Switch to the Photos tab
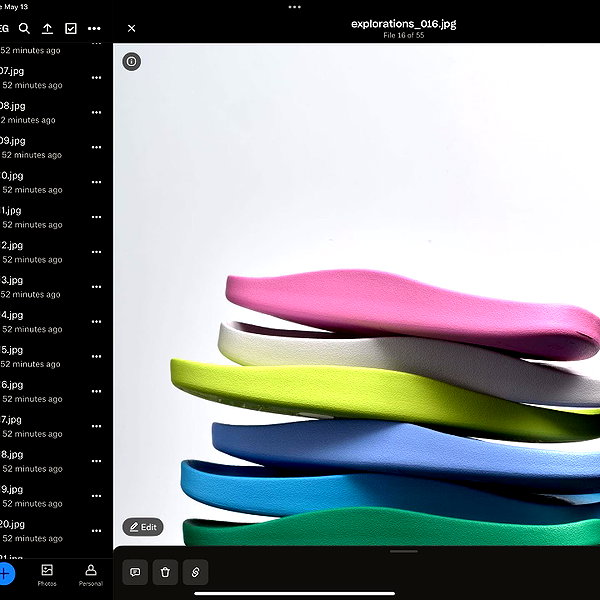Screen dimensions: 600x600 tap(47, 575)
